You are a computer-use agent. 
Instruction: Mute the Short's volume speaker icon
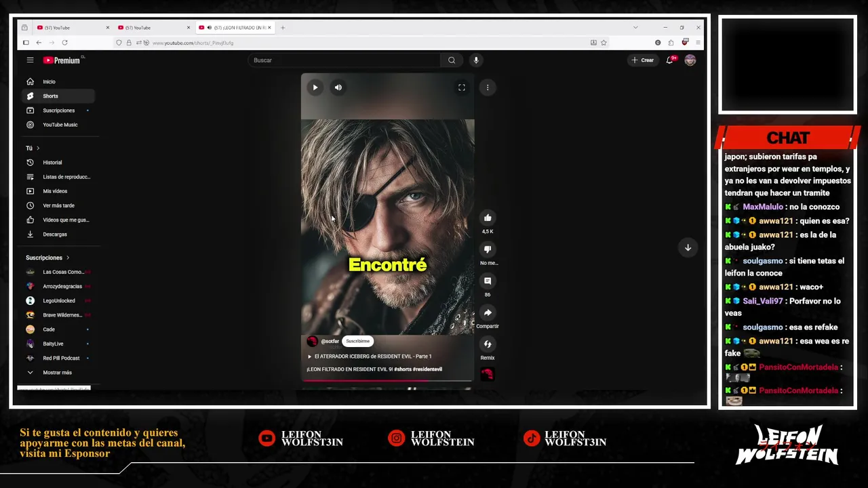pyautogui.click(x=338, y=87)
